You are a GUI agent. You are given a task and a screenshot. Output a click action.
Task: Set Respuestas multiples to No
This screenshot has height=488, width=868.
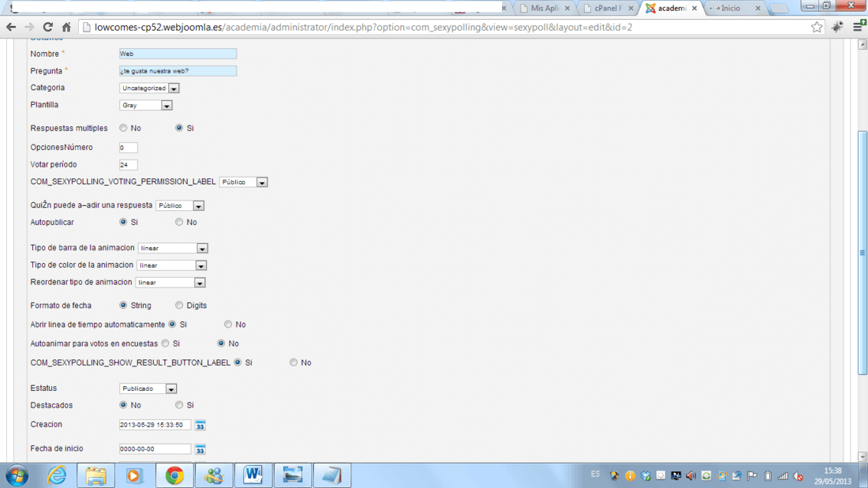tap(123, 128)
